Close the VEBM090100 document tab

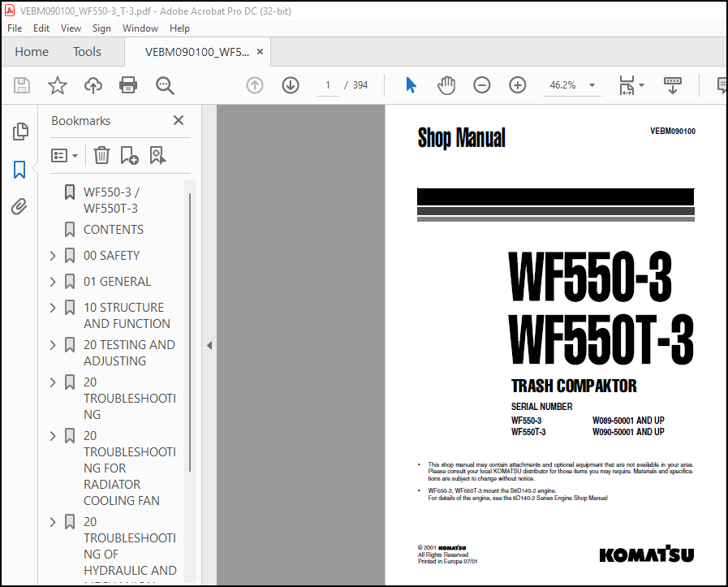pyautogui.click(x=260, y=51)
